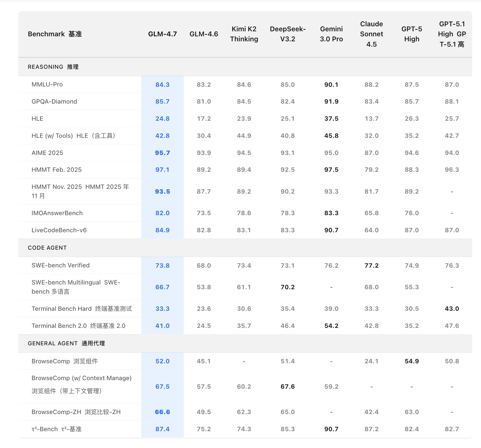Click the Terminal Bench 2.0 row label
This screenshot has height=448, width=481.
[79, 326]
